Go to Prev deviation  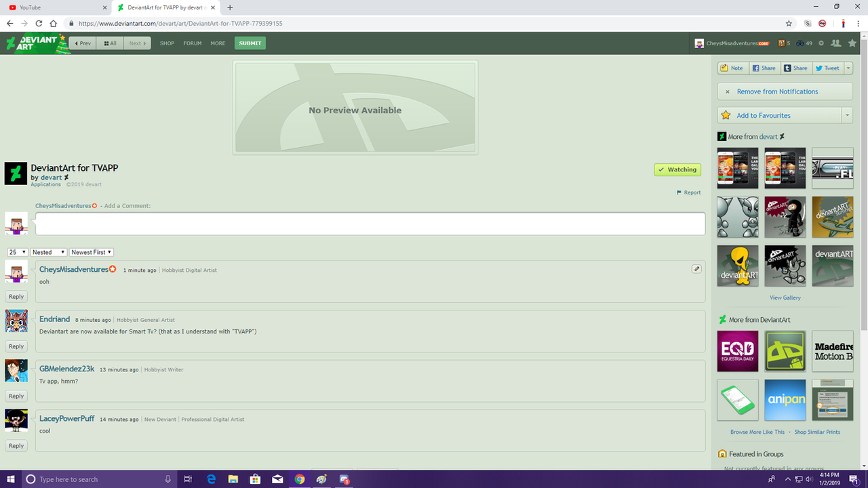click(83, 43)
